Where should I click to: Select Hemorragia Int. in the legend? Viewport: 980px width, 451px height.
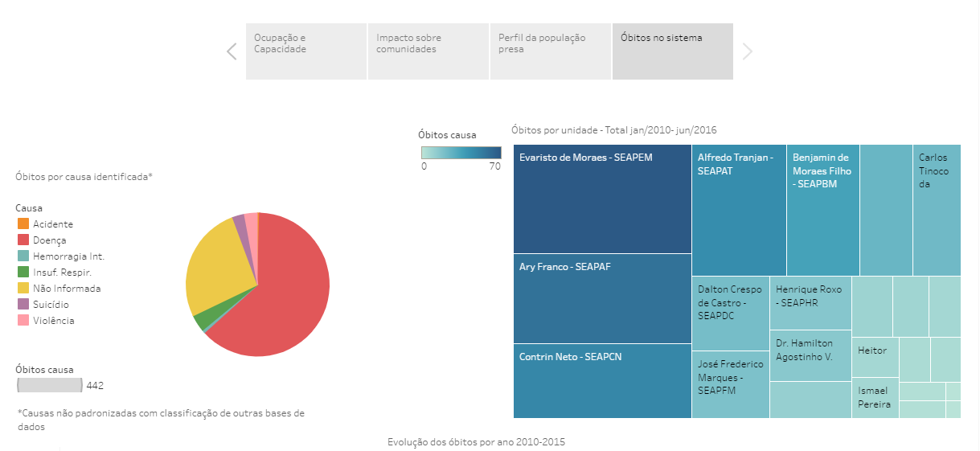(x=68, y=256)
